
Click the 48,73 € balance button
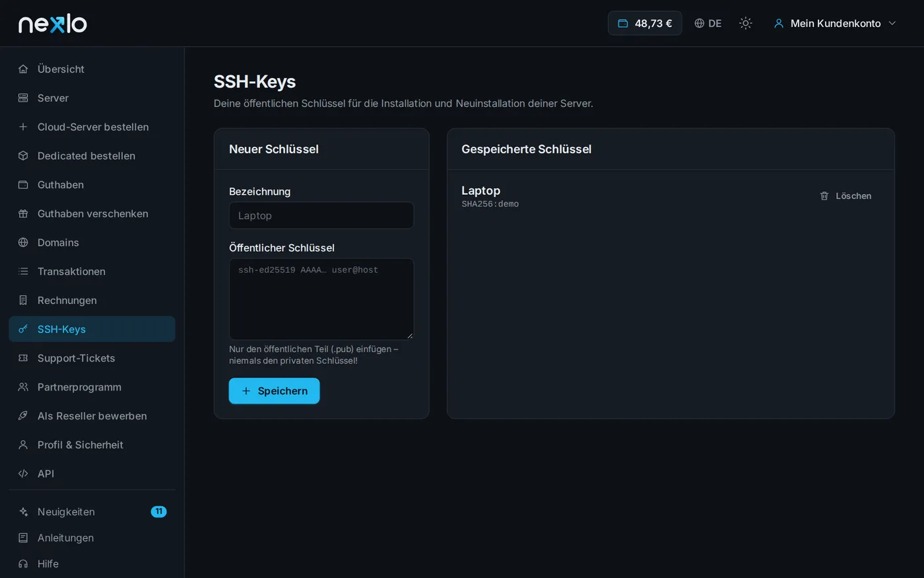[645, 23]
